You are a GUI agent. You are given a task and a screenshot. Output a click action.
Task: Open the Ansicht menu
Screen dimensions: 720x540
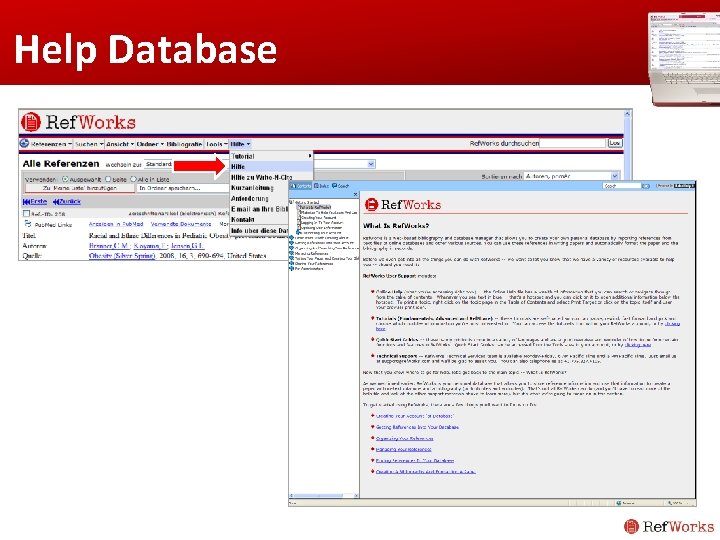coord(120,144)
